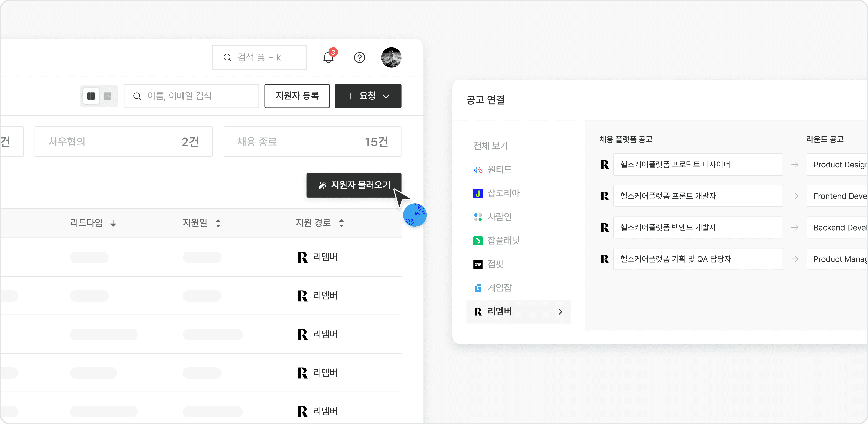Screen dimensions: 868x424
Task: Expand the 리멤버 item via its chevron
Action: (560, 311)
